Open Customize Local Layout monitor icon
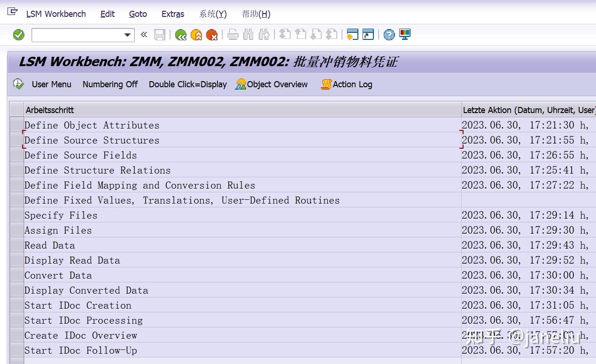The width and height of the screenshot is (596, 364). tap(405, 34)
